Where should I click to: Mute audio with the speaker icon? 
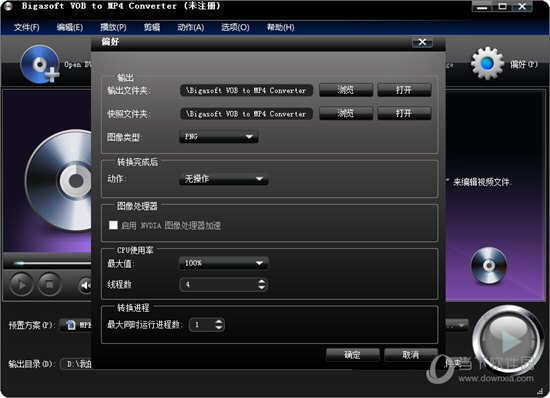85,285
